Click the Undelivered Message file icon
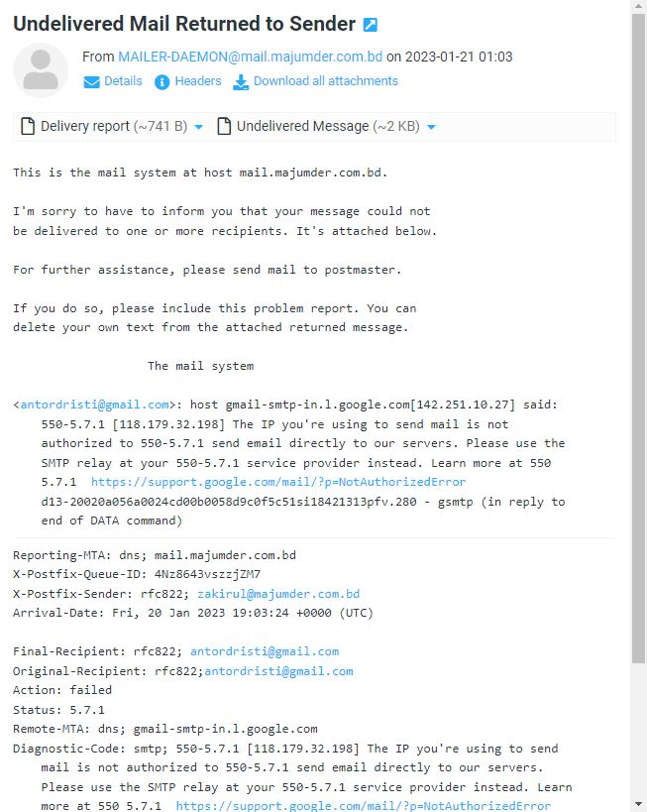The width and height of the screenshot is (647, 812). click(x=224, y=126)
